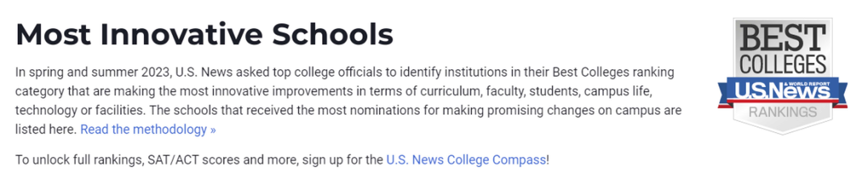Click the word Most in the heading
The width and height of the screenshot is (868, 179).
coord(53,34)
